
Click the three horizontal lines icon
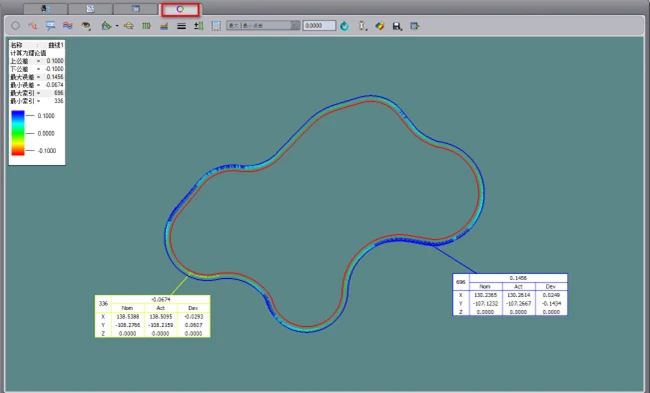[181, 26]
